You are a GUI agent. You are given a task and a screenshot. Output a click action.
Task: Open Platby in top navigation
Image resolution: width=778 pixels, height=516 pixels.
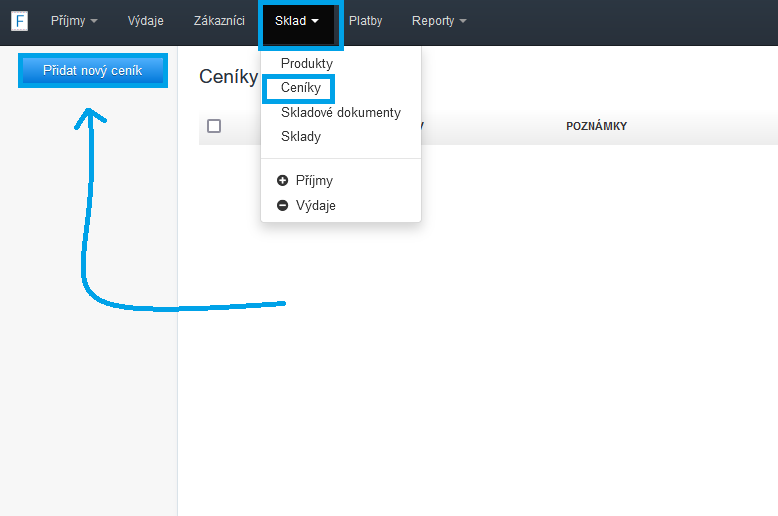[x=365, y=21]
